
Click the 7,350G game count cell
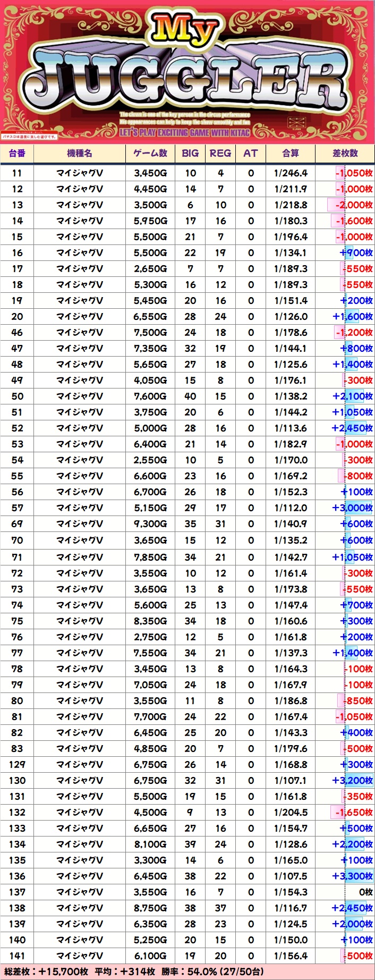(x=150, y=349)
